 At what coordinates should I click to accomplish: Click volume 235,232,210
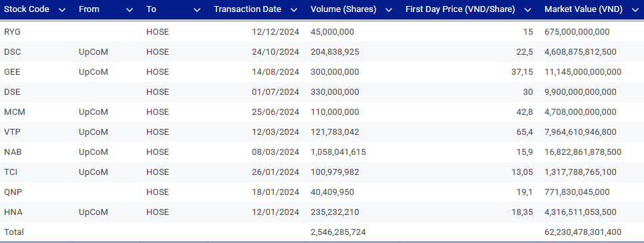pyautogui.click(x=335, y=212)
